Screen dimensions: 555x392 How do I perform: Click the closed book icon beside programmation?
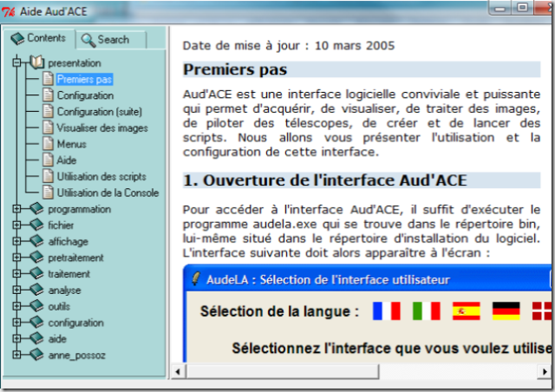36,209
